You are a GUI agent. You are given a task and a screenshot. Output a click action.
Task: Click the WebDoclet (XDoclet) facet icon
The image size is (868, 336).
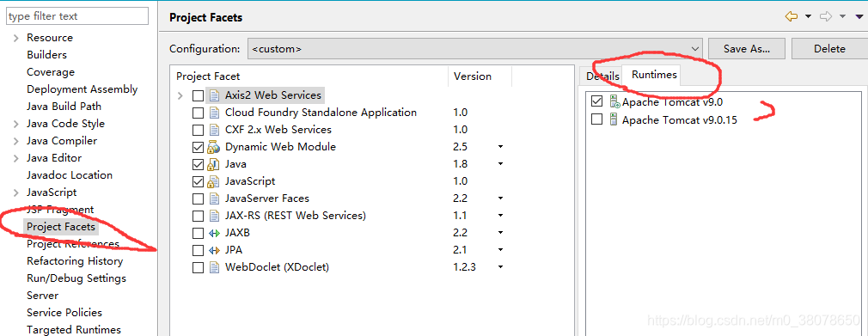coord(214,267)
